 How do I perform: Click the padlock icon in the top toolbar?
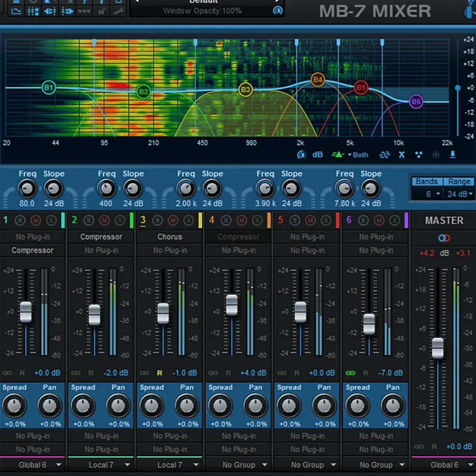click(x=102, y=12)
